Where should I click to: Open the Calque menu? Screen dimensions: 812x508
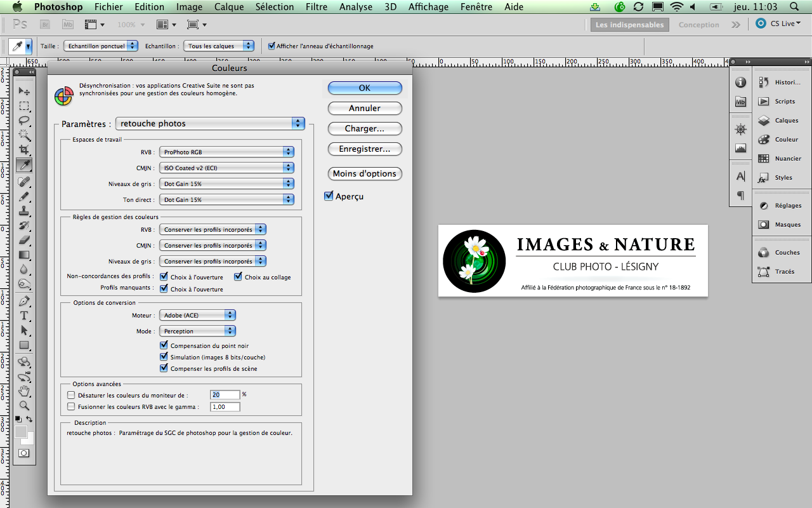click(x=229, y=7)
